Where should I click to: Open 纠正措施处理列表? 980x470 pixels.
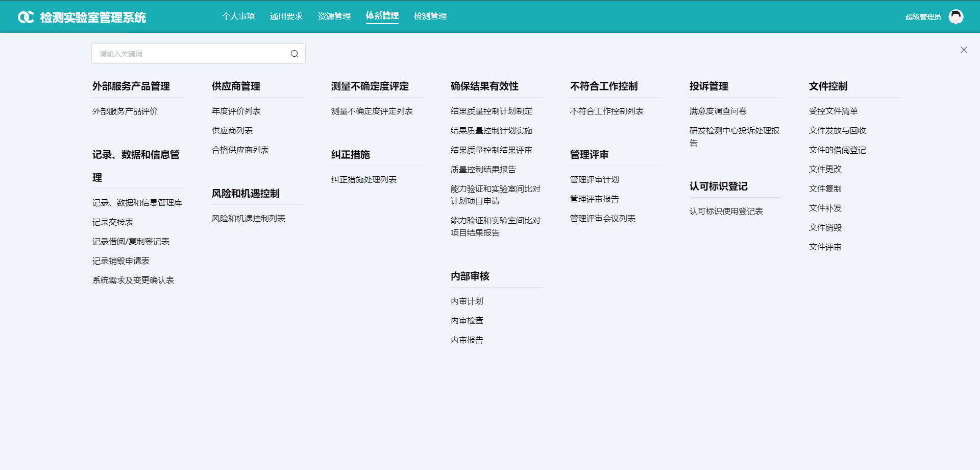click(364, 180)
